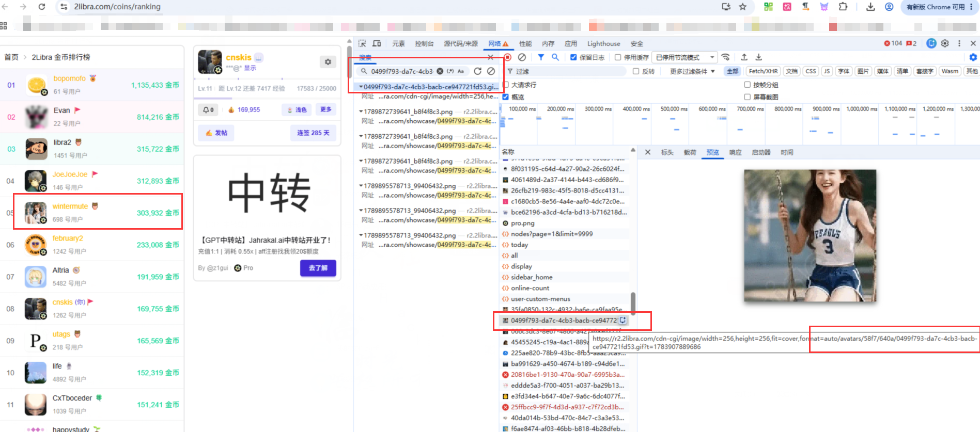980x432 pixels.
Task: Open the 已停用节流模式 throttling dropdown
Action: pyautogui.click(x=685, y=57)
